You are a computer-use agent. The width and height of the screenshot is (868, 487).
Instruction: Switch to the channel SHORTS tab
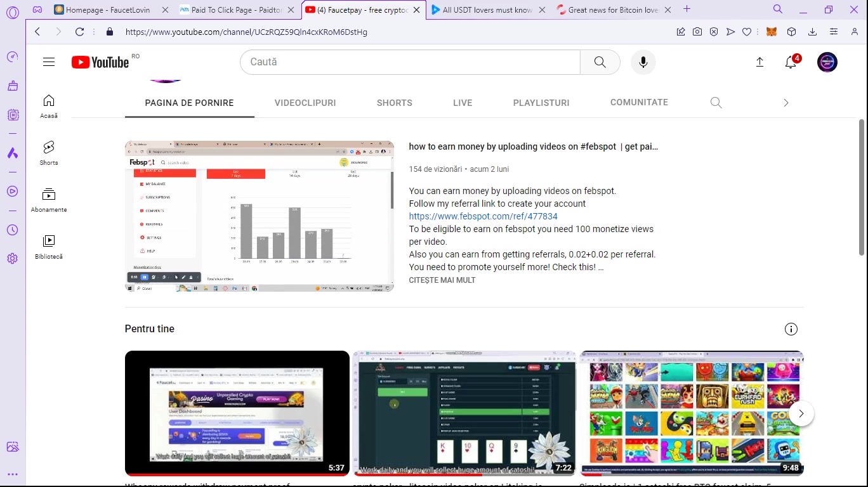[x=395, y=103]
